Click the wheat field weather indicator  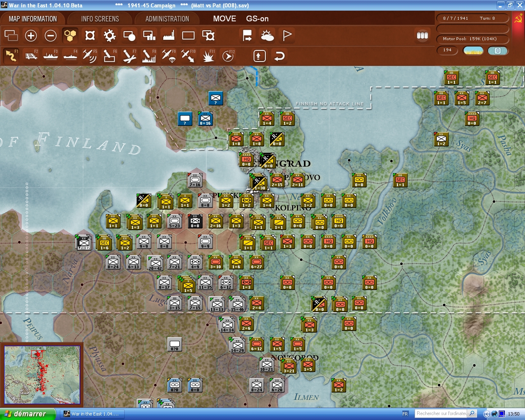pos(473,50)
